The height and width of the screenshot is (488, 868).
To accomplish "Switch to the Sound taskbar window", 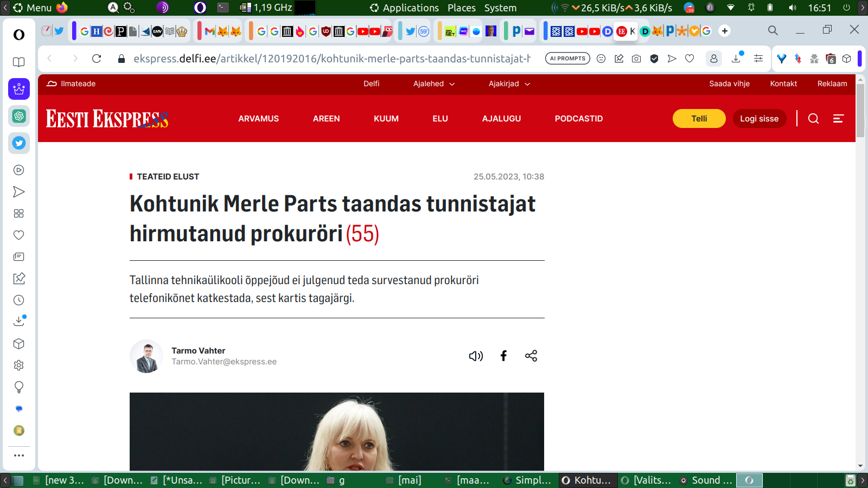I will tap(706, 480).
